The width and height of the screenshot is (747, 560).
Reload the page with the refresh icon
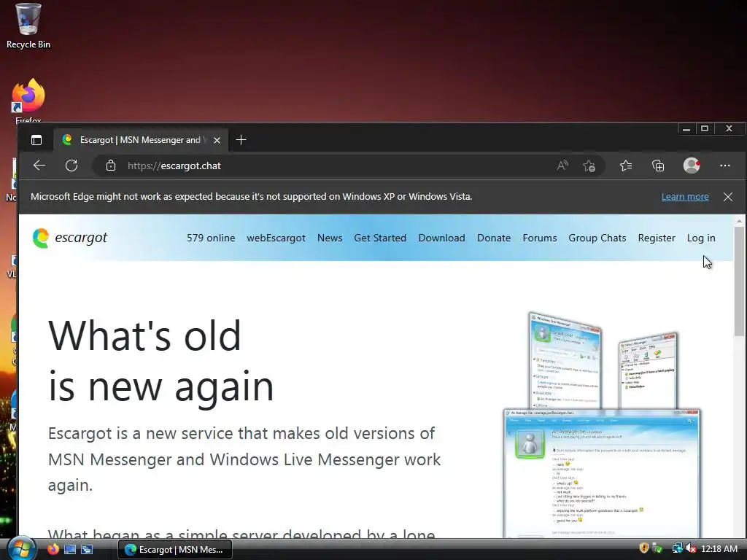(71, 166)
